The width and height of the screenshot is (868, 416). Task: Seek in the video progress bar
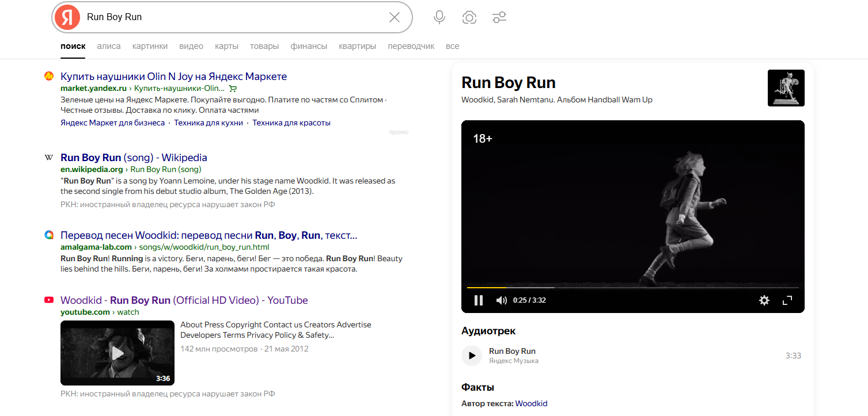click(x=634, y=287)
